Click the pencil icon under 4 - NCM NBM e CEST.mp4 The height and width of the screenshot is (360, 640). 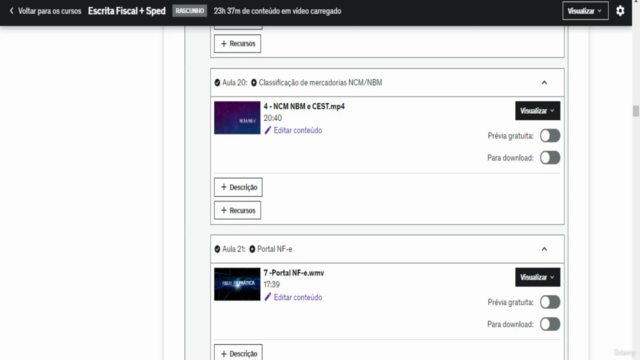(x=268, y=130)
